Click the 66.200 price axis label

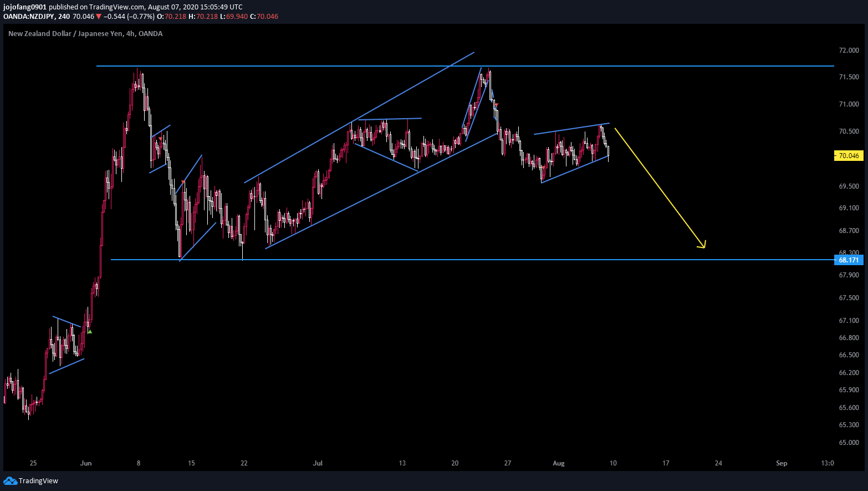pos(849,373)
